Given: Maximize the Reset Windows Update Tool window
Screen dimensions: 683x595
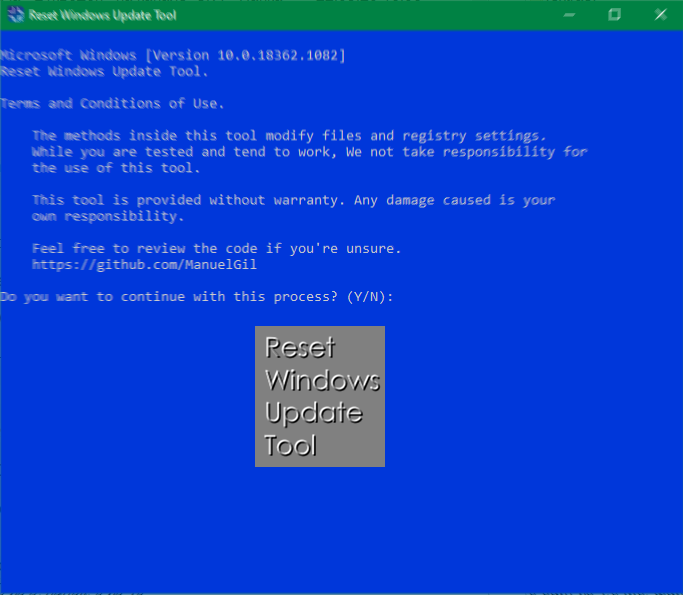Looking at the screenshot, I should coord(614,15).
